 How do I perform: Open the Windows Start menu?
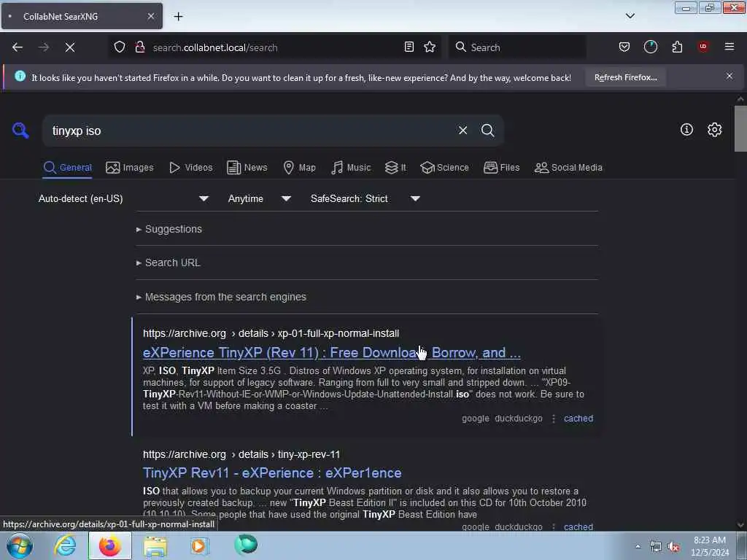tap(20, 545)
